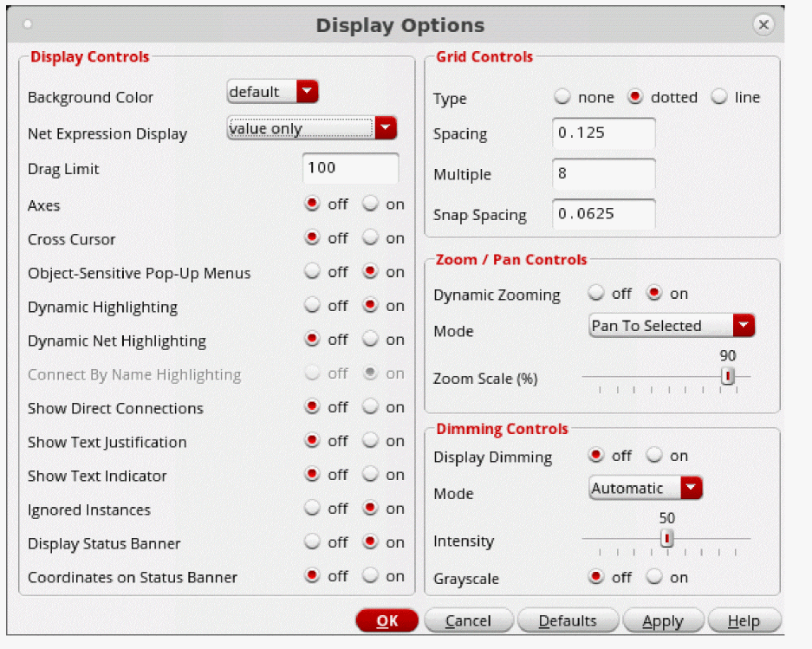Turn Cross Cursor on
The height and width of the screenshot is (649, 812).
[x=370, y=237]
